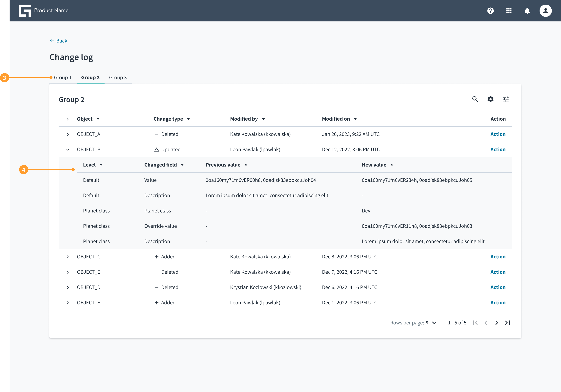Viewport: 561px width, 392px height.
Task: Click 'Jan 20, 2023, 9:22 AM UTC' cell
Action: [x=351, y=134]
